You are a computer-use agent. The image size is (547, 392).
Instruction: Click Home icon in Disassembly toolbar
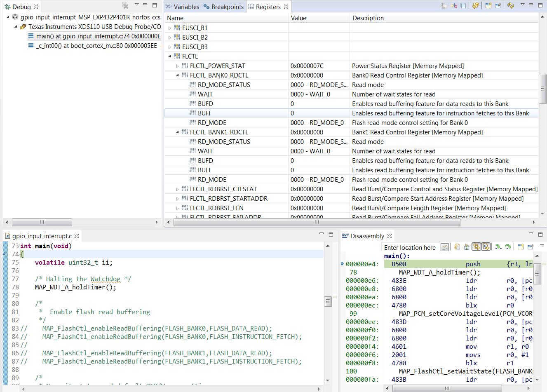(467, 247)
